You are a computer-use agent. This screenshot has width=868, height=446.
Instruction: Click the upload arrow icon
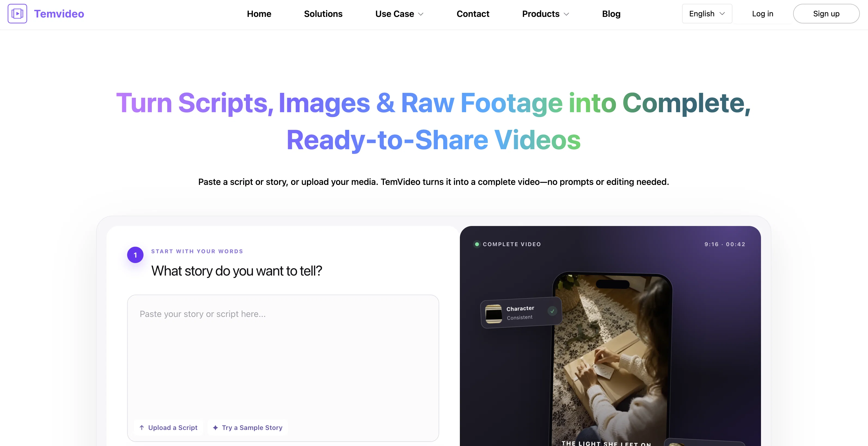pyautogui.click(x=142, y=427)
